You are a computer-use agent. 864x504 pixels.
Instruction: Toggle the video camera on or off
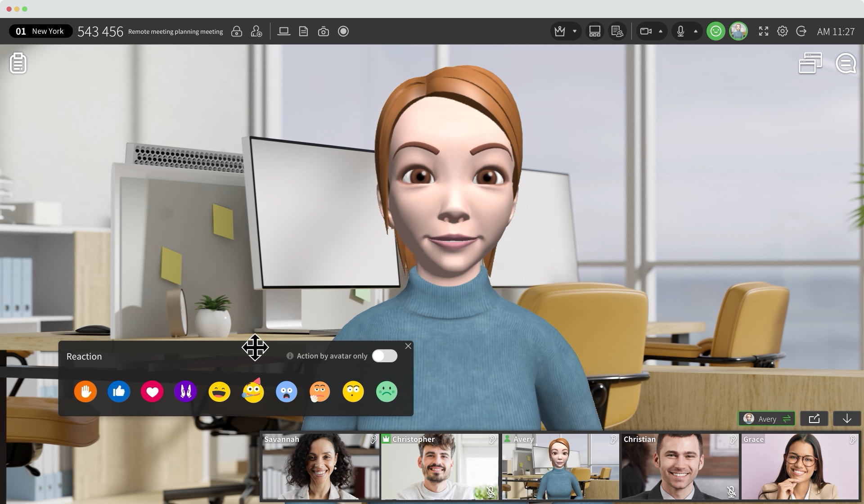[x=646, y=31]
